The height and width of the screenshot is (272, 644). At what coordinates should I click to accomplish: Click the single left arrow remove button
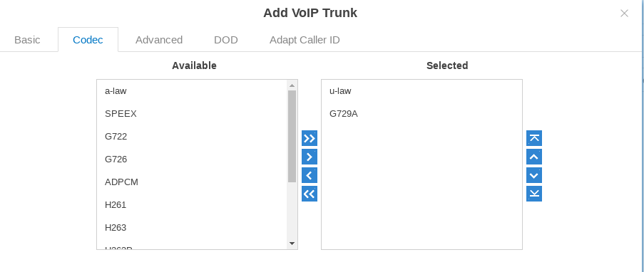point(310,175)
